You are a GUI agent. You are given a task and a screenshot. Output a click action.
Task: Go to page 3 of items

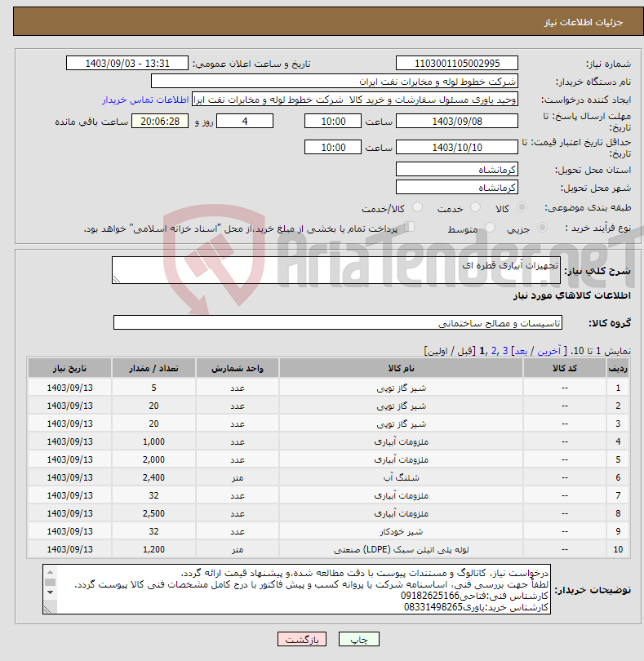point(504,351)
